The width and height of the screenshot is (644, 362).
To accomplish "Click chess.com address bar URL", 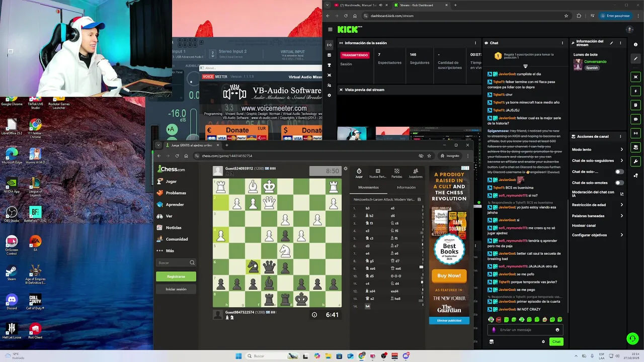I will (227, 156).
